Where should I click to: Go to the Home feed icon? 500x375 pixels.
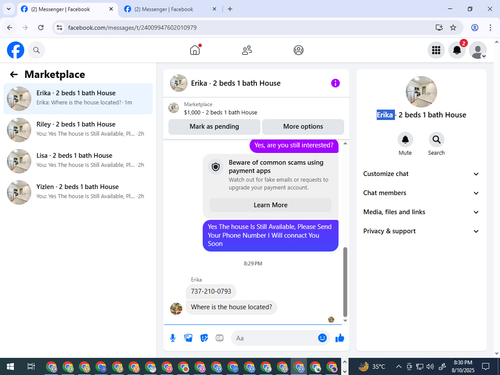(x=195, y=50)
